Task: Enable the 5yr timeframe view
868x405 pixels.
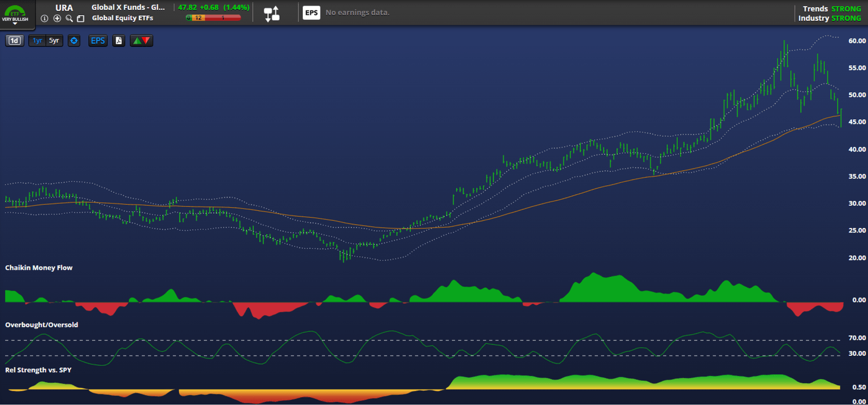Action: tap(54, 40)
